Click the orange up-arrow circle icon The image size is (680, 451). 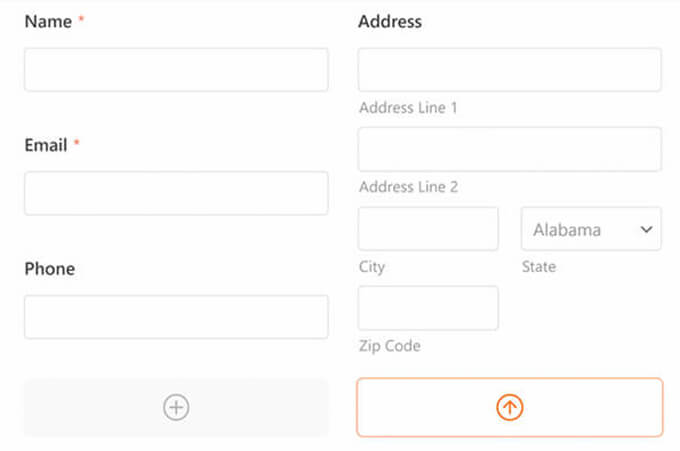510,407
